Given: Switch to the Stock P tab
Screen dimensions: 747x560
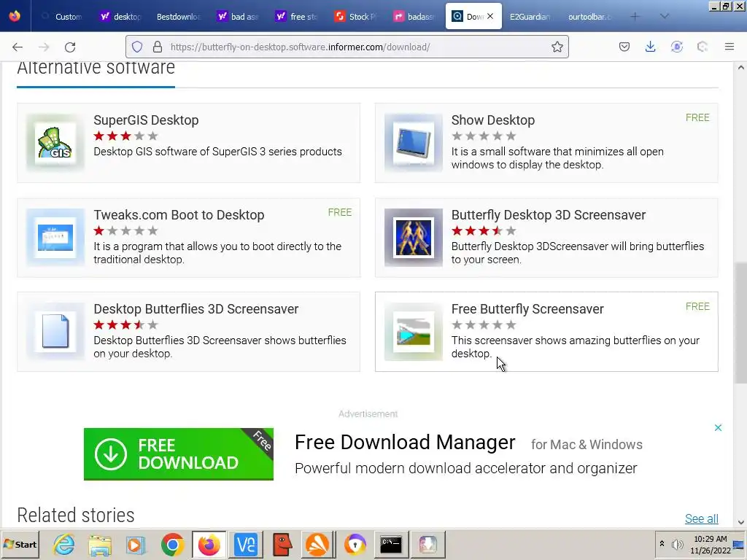Looking at the screenshot, I should [x=355, y=17].
